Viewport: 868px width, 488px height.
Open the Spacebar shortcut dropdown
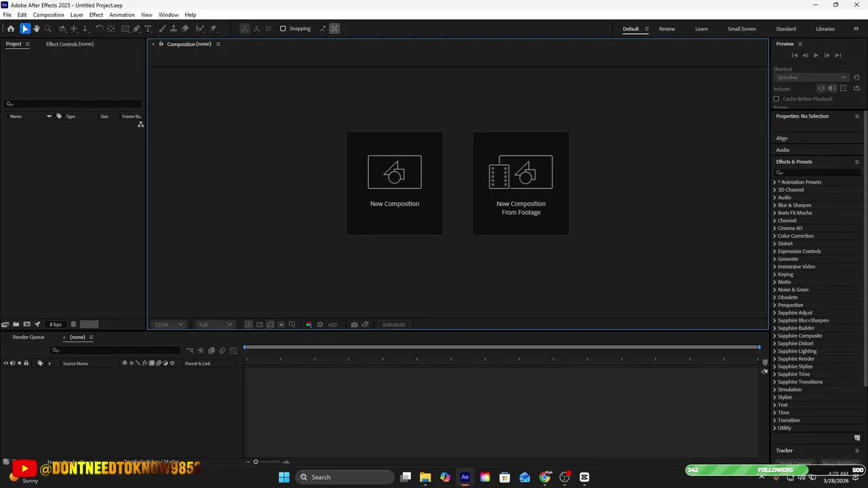coord(811,77)
